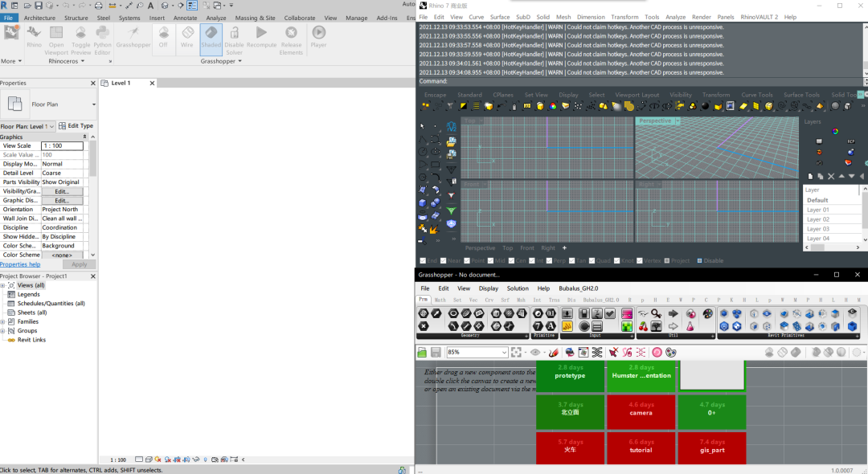Screen dimensions: 868x474
Task: Open the Python Editor in Revit ribbon
Action: tap(102, 40)
